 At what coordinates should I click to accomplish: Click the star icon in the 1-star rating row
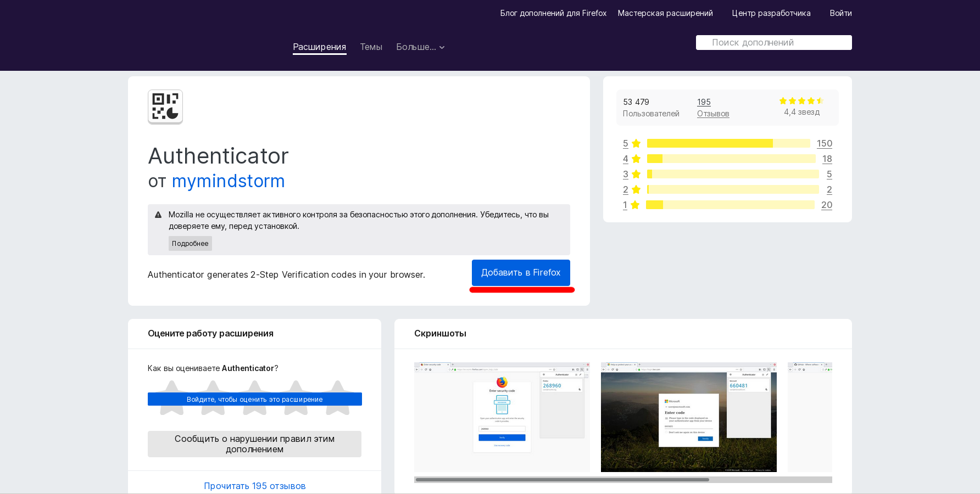pos(635,205)
